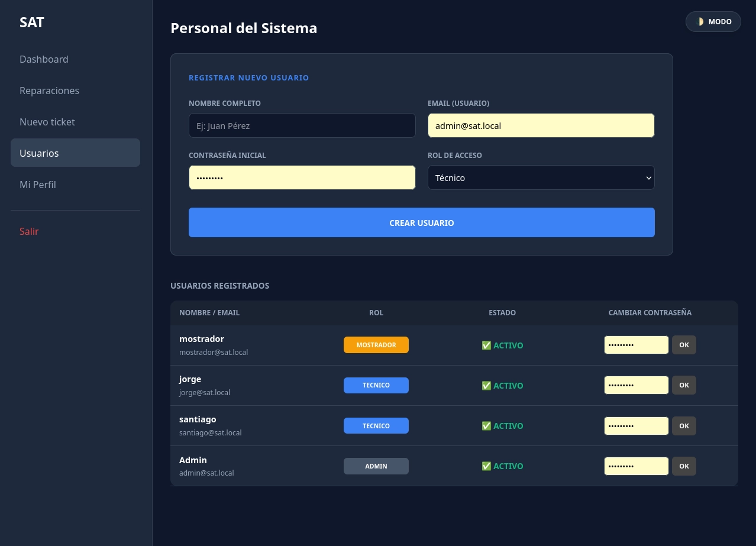Toggle the MODO dark/light theme button
This screenshot has height=546, width=756.
tap(713, 21)
